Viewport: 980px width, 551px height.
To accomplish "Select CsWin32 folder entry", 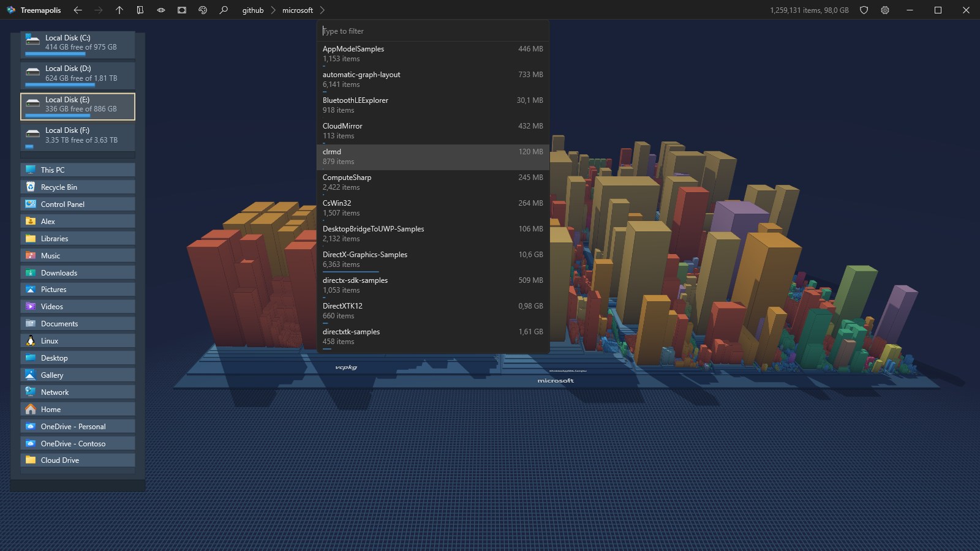I will (432, 208).
